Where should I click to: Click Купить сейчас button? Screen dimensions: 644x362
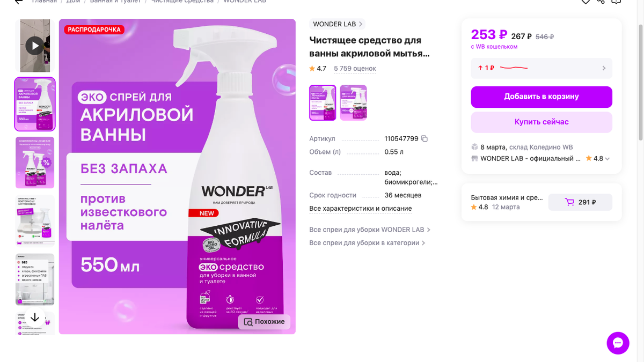tap(541, 122)
